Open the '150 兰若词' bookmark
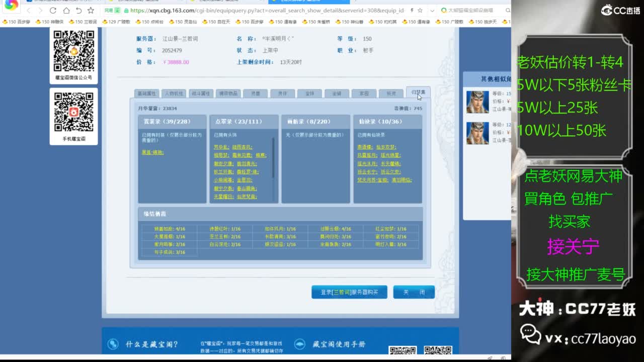 [83, 22]
